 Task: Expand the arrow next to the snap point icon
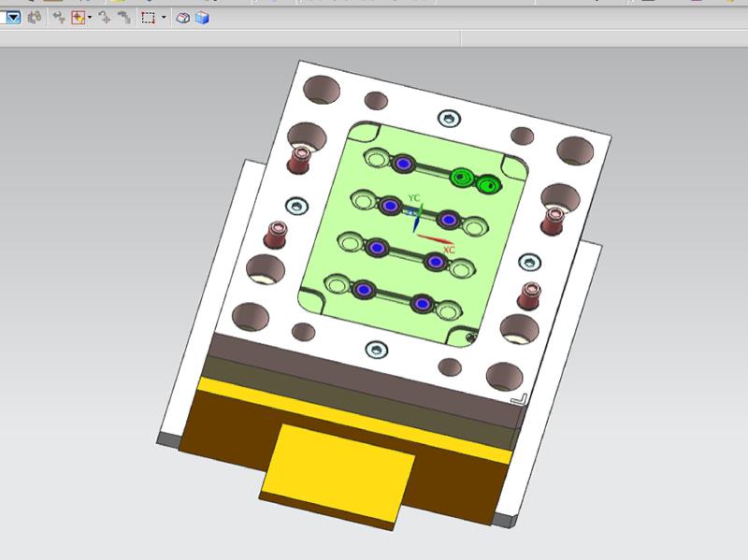[x=90, y=17]
